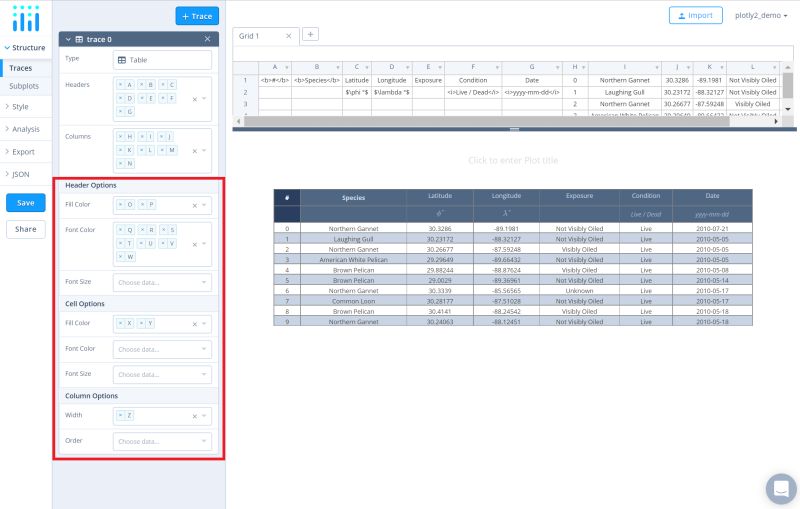Expand the Analysis section
Viewport: 800px width, 509px height.
[x=22, y=129]
